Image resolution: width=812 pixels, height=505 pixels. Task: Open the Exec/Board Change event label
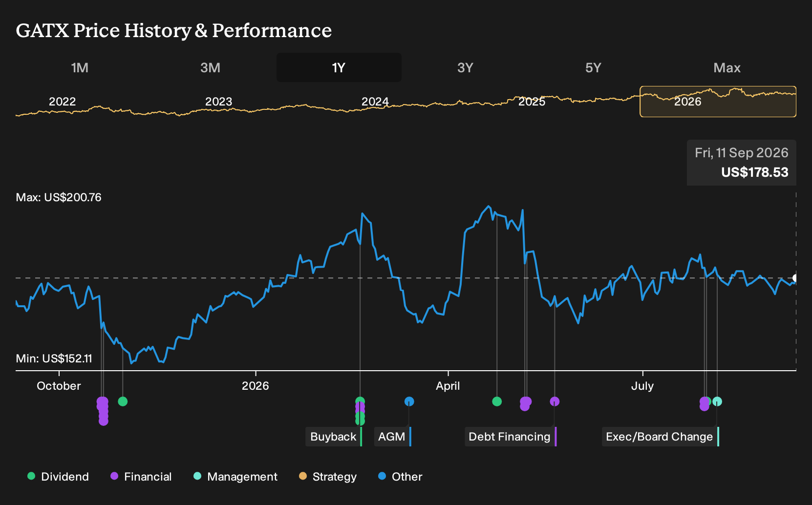pyautogui.click(x=660, y=437)
